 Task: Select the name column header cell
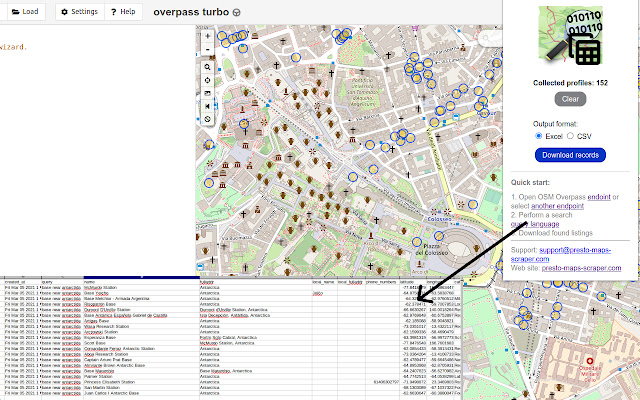click(142, 282)
